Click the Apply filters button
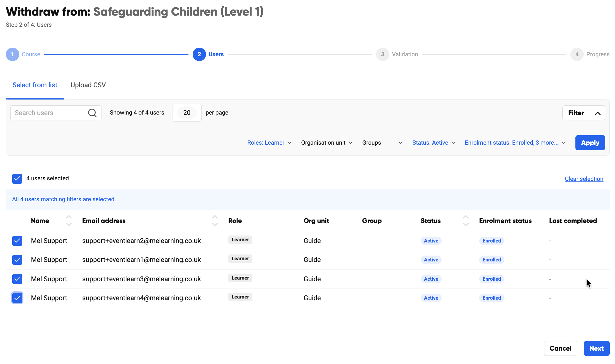 point(590,143)
